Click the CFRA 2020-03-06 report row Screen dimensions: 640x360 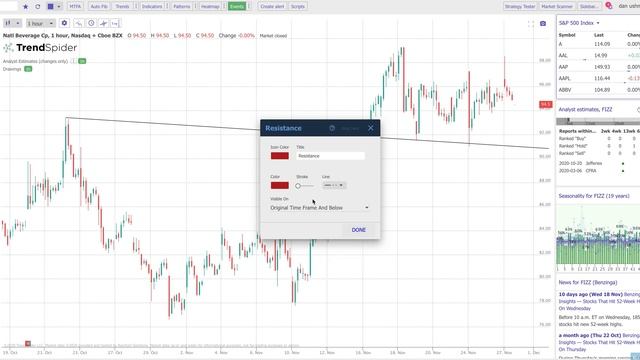click(x=592, y=171)
